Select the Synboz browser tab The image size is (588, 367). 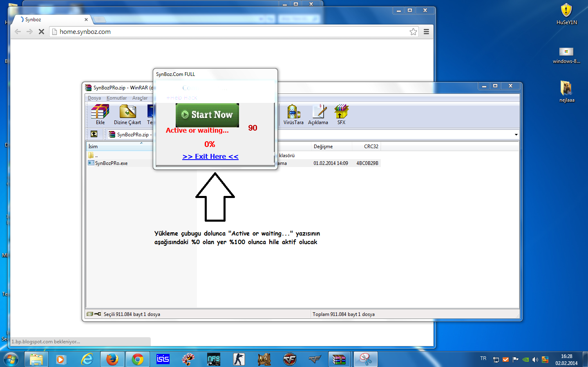pos(50,19)
